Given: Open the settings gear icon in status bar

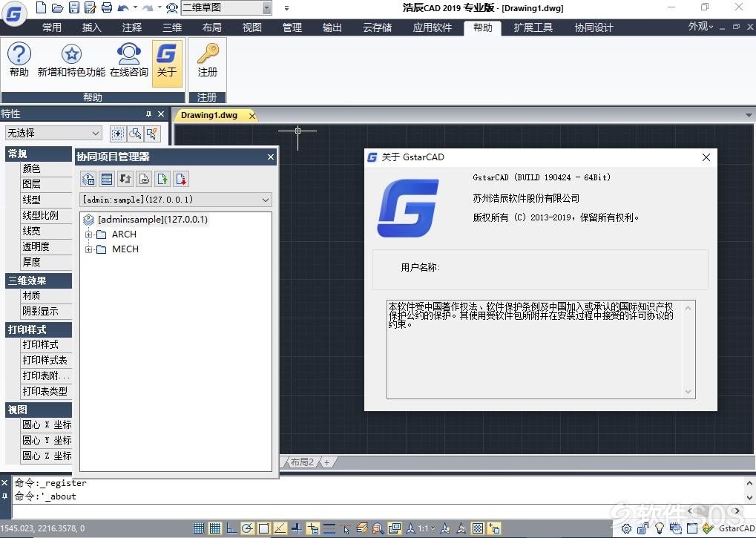Looking at the screenshot, I should pyautogui.click(x=626, y=528).
